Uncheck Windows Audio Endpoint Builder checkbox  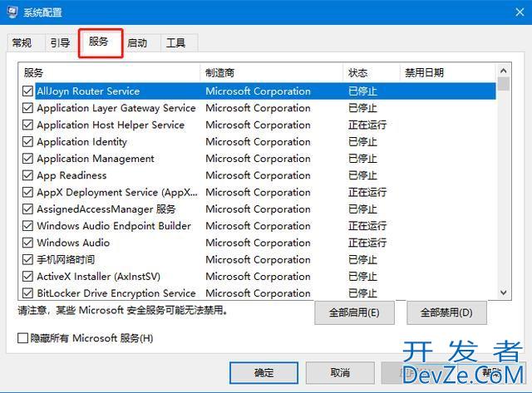click(27, 226)
